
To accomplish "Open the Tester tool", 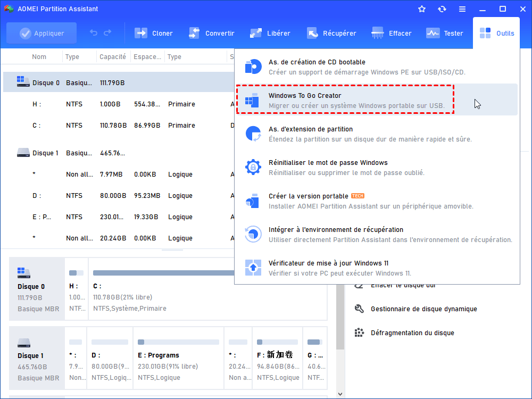I will 444,33.
